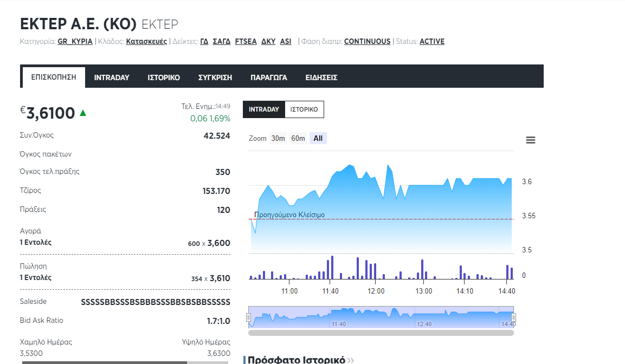
Task: Click the Προηγούμενο Κλείσιμο line label
Action: click(289, 215)
